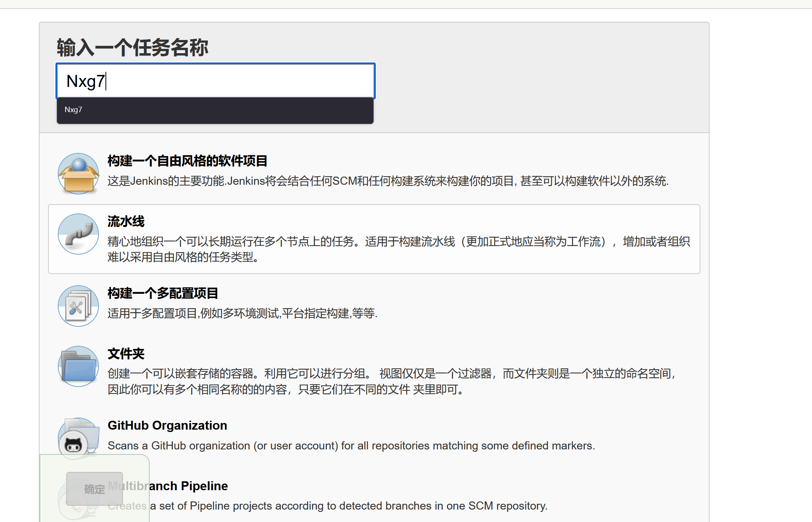Screen dimensions: 812x522
Task: Select the Nxg7 autocomplete suggestion
Action: [215, 110]
